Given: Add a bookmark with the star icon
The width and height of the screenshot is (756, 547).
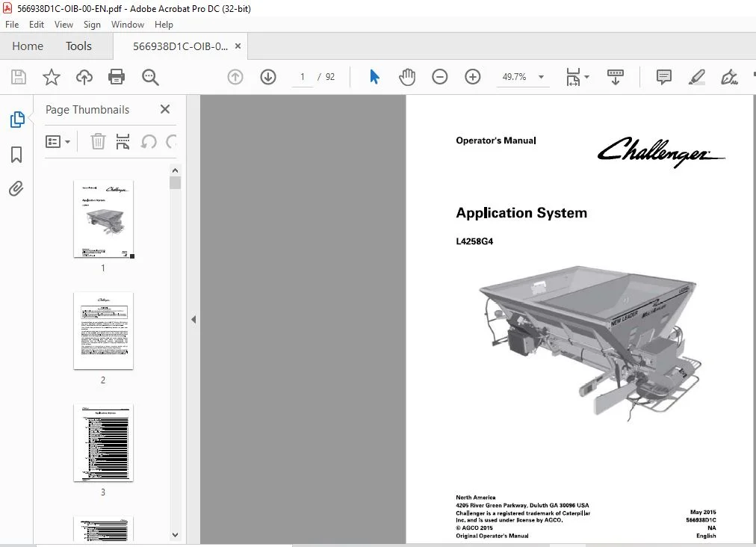Looking at the screenshot, I should 51,77.
